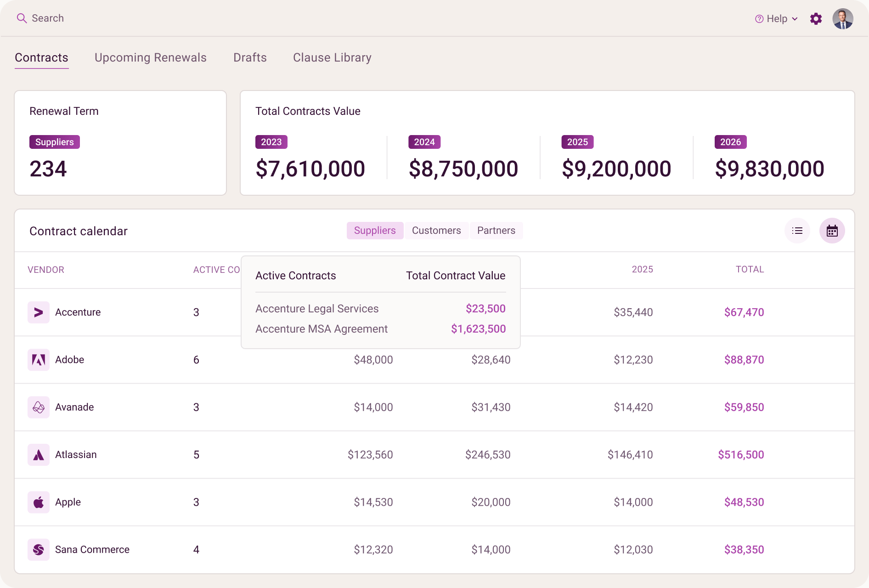Click Sana Commerce total $38,350
The width and height of the screenshot is (869, 588).
pyautogui.click(x=744, y=550)
